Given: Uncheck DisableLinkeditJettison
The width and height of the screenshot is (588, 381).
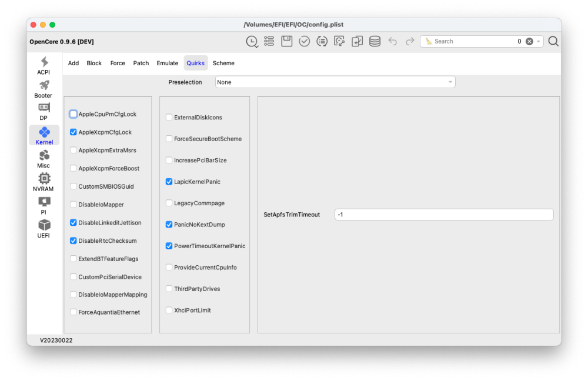Looking at the screenshot, I should 73,222.
